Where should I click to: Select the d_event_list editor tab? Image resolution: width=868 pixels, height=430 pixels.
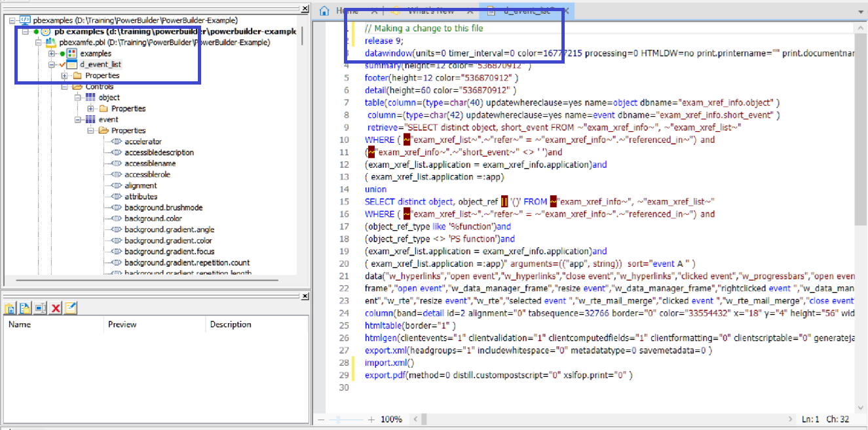click(x=527, y=10)
